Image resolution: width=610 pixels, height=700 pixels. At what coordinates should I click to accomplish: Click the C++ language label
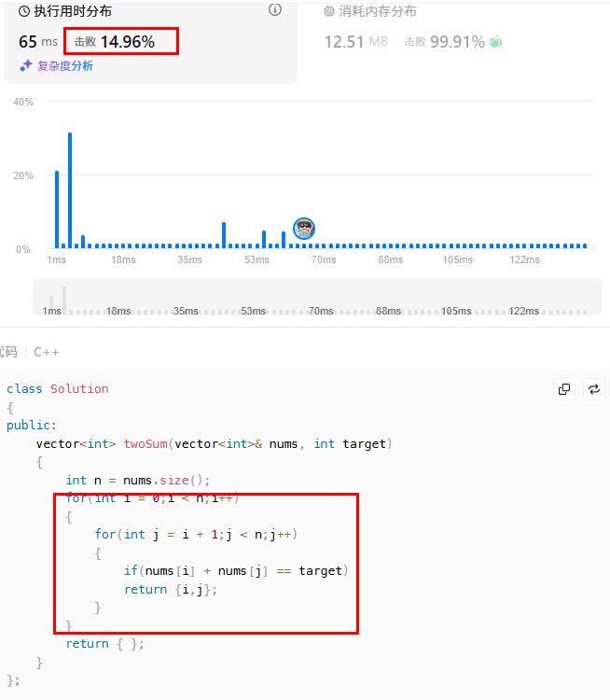coord(47,352)
